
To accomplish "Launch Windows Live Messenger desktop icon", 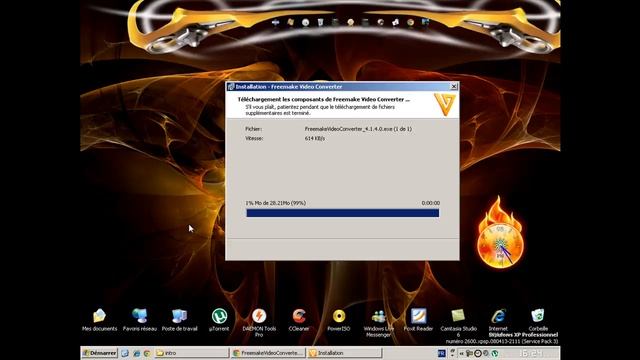I will click(x=378, y=322).
